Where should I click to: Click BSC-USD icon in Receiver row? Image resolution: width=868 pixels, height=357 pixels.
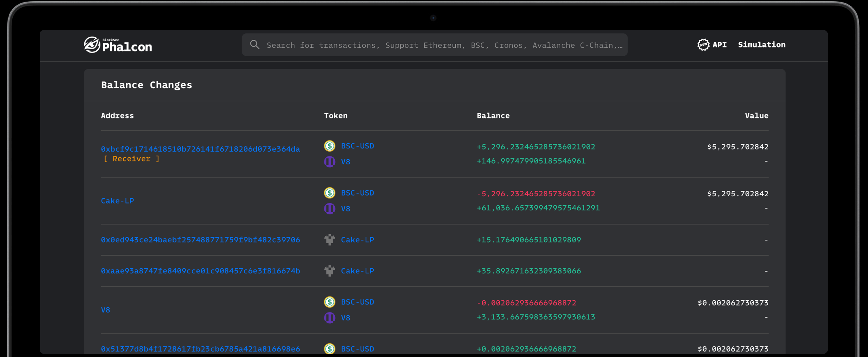(329, 146)
